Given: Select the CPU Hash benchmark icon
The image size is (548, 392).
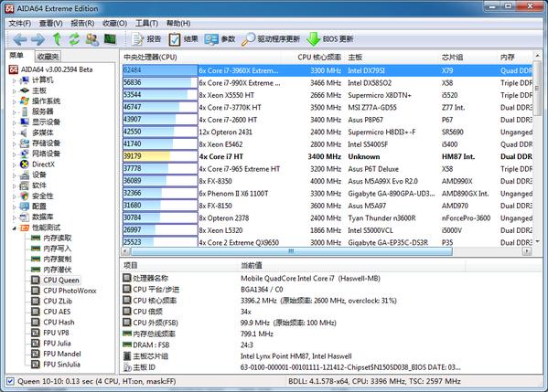Looking at the screenshot, I should [x=36, y=322].
